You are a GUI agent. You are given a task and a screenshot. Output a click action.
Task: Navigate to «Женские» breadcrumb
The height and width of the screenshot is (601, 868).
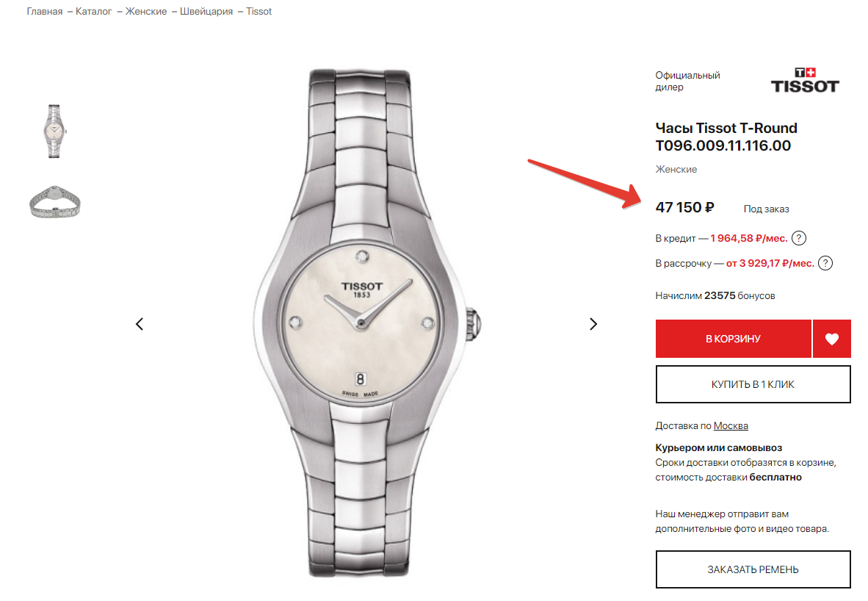pyautogui.click(x=145, y=12)
